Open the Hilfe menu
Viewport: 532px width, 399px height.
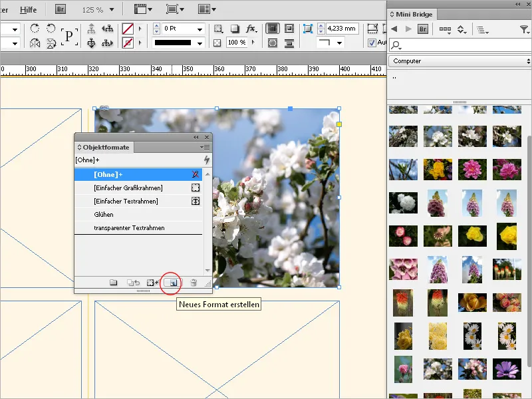(28, 9)
